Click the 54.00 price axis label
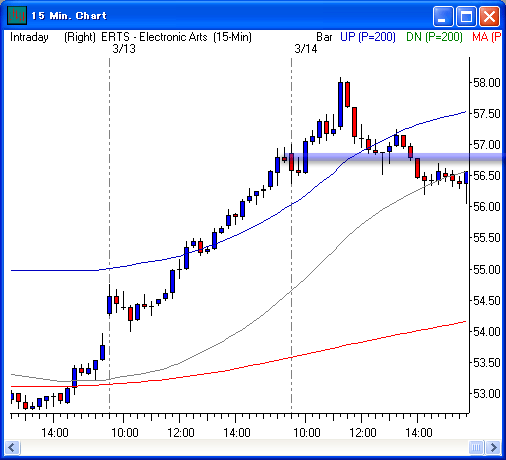The width and height of the screenshot is (506, 460). (487, 332)
